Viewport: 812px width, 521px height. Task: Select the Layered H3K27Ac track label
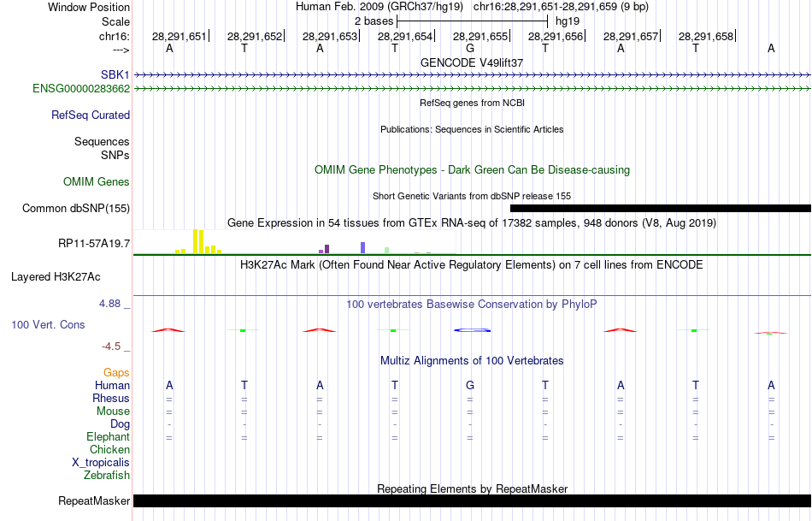pyautogui.click(x=56, y=277)
